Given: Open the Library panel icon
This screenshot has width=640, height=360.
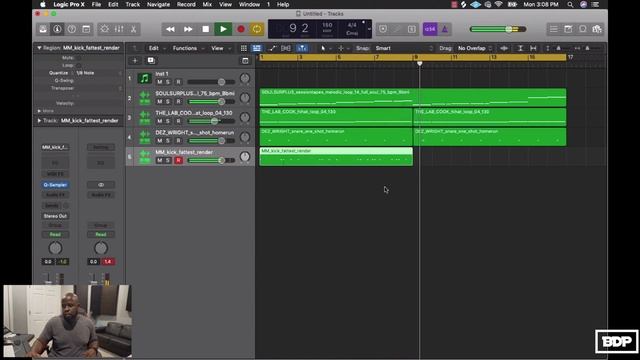Looking at the screenshot, I should pyautogui.click(x=43, y=29).
